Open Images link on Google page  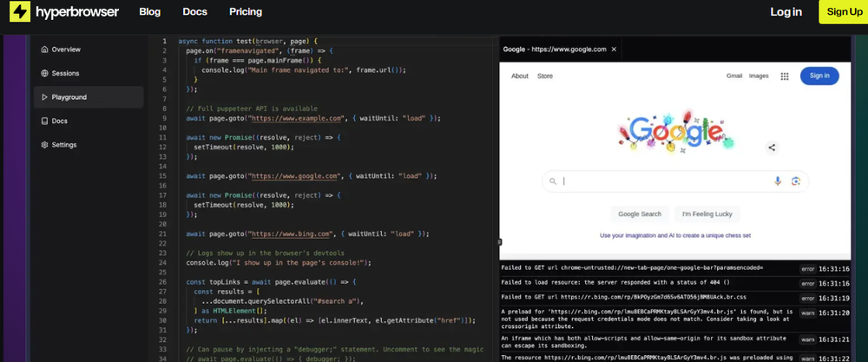[x=759, y=76]
